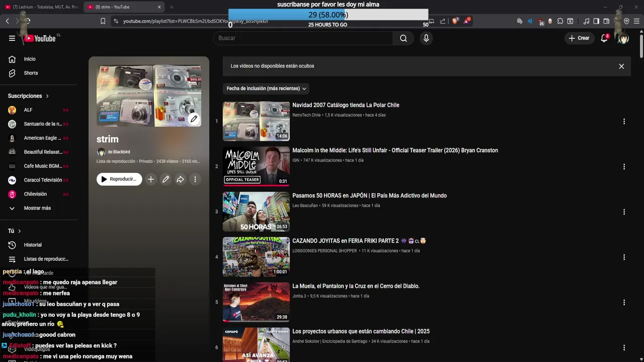Bookmark this page in the address bar
Screen dimensions: 644x362
(x=103, y=21)
